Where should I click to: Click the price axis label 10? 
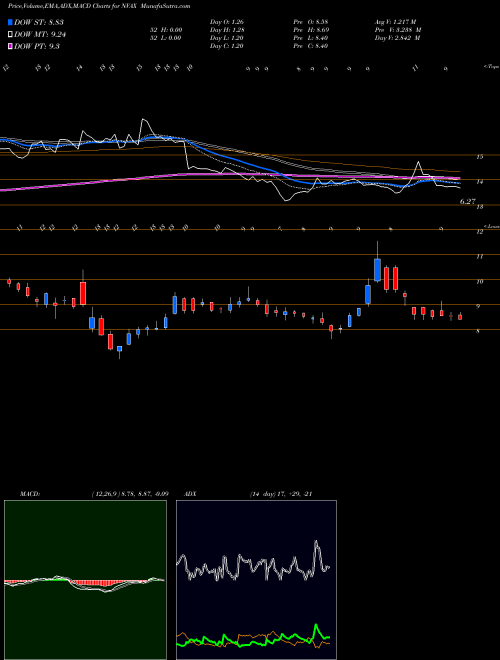(x=479, y=281)
